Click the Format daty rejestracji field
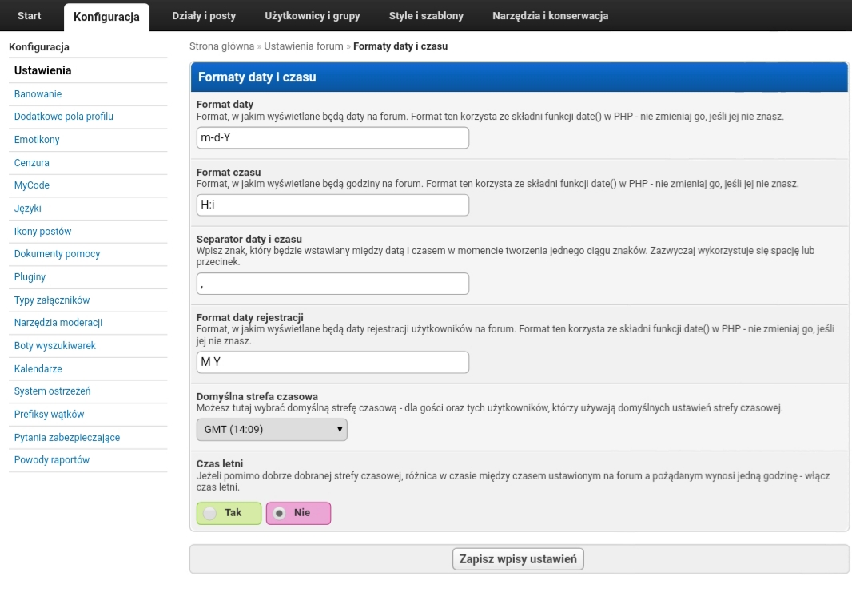852x616 pixels. click(x=332, y=363)
